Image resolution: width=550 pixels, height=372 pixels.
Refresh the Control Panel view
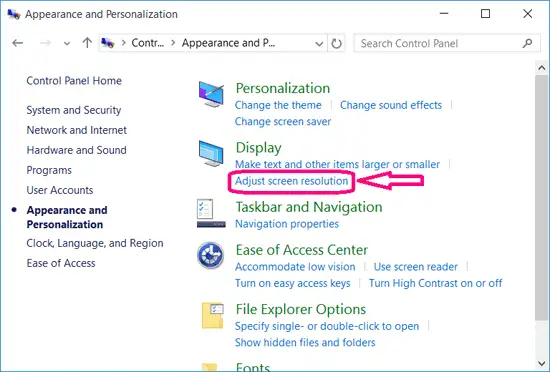[336, 43]
